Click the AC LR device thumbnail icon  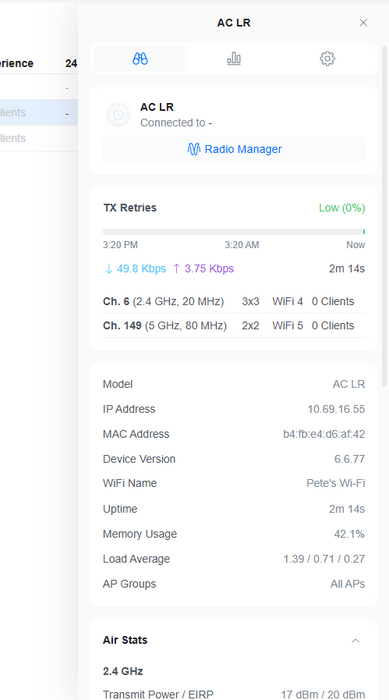click(118, 115)
